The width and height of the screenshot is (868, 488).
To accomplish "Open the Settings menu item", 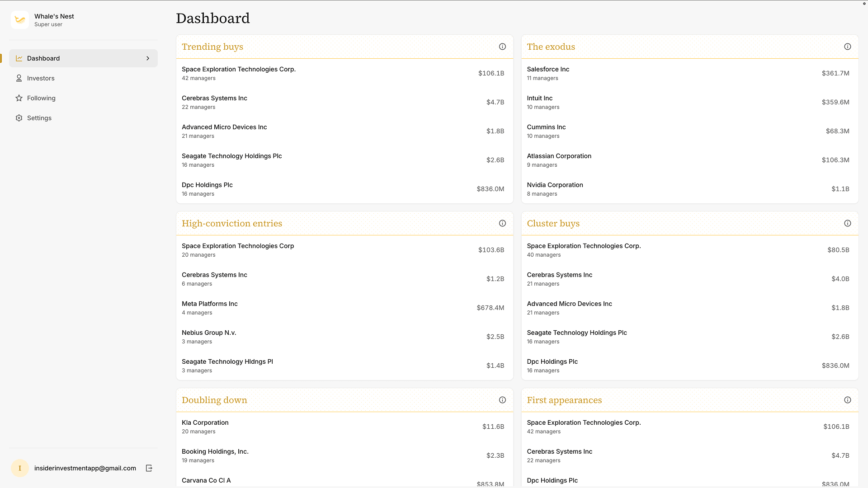I will tap(83, 118).
